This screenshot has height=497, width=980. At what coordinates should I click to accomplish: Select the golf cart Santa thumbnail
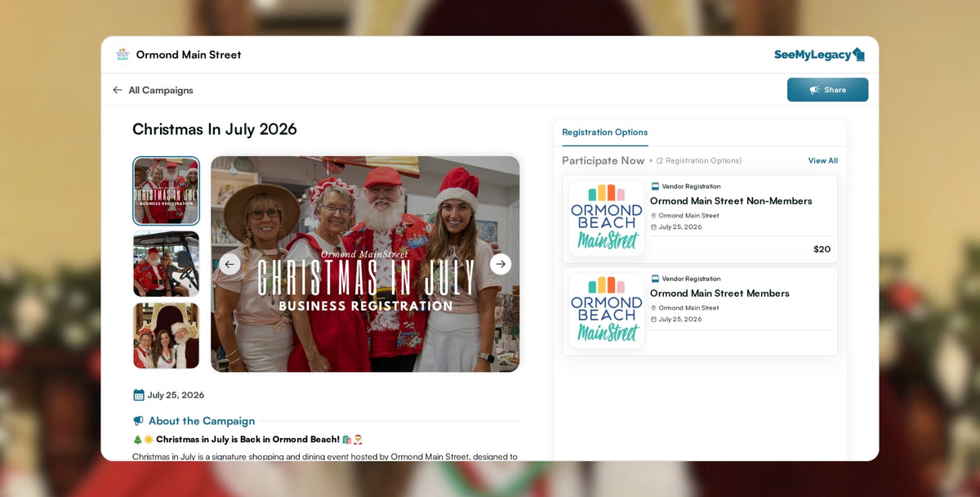click(x=166, y=264)
